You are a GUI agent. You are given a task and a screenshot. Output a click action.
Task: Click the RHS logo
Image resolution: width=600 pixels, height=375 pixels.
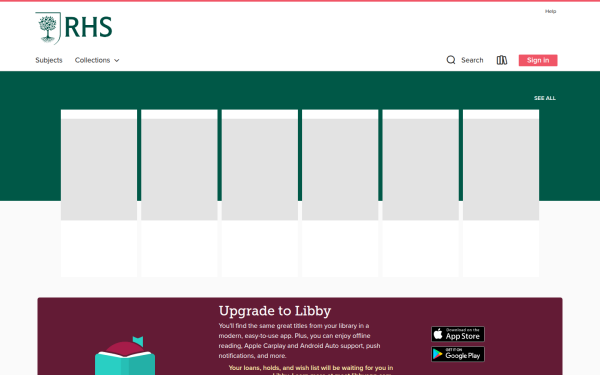[x=74, y=28]
